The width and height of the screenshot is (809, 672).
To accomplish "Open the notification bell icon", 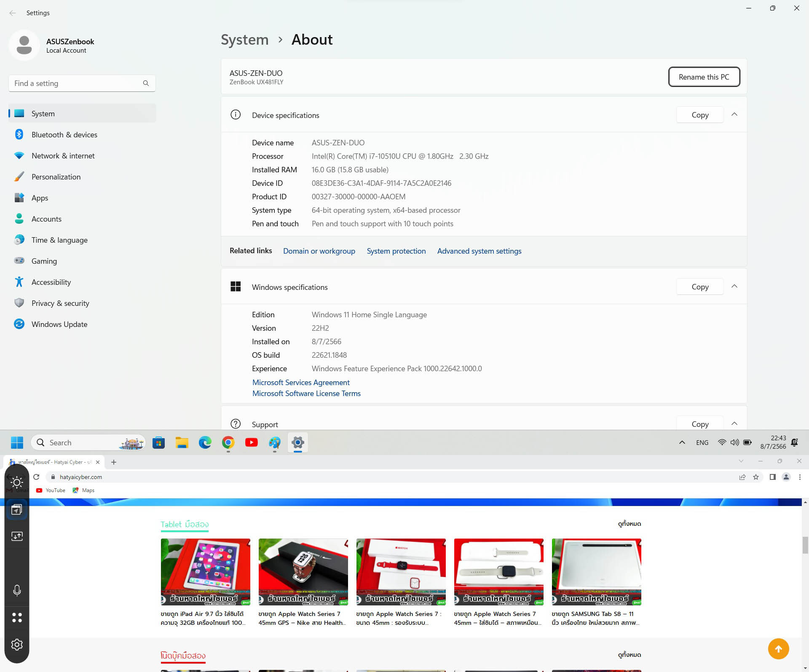I will (795, 442).
